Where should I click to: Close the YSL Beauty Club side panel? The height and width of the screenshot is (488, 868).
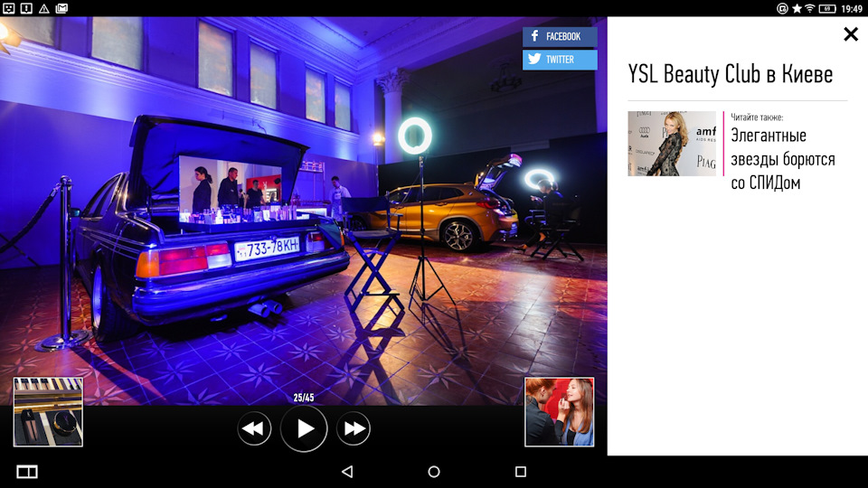pyautogui.click(x=851, y=34)
